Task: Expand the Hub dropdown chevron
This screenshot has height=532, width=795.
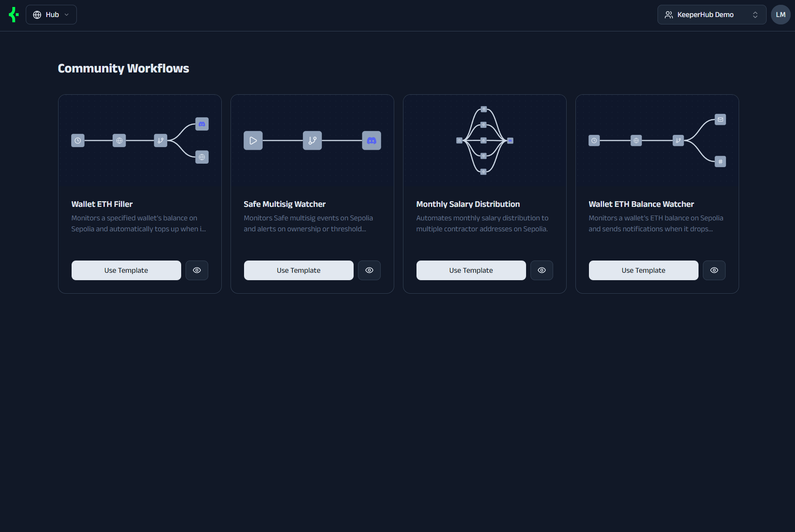Action: tap(66, 14)
